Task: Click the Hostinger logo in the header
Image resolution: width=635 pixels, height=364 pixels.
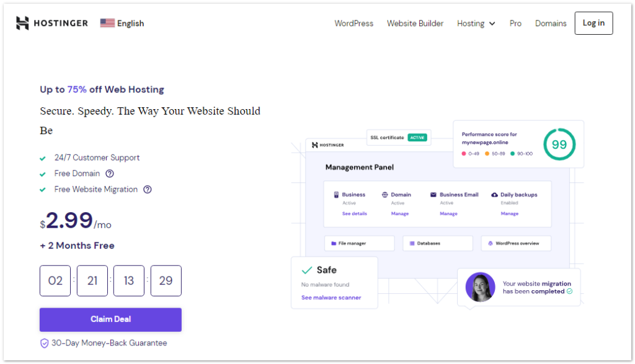Action: click(51, 23)
